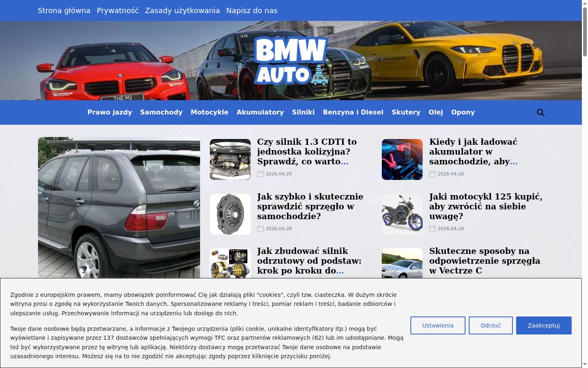Select Benzyna i Diesel category
This screenshot has height=368, width=588.
tap(353, 112)
